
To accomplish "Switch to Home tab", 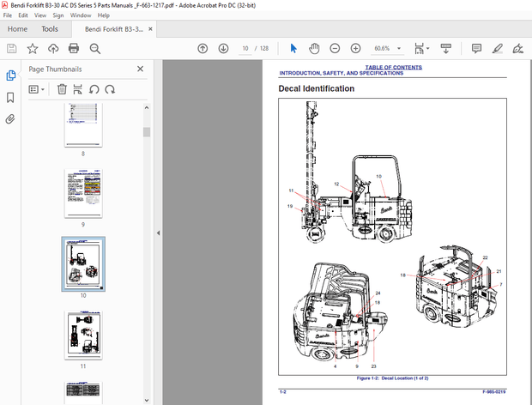I will click(17, 29).
